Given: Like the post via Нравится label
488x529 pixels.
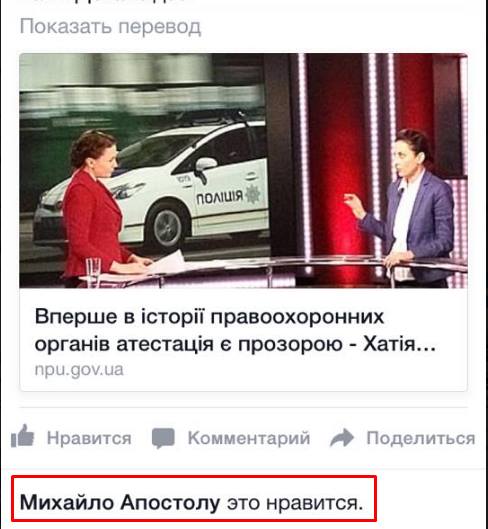Looking at the screenshot, I should click(89, 438).
